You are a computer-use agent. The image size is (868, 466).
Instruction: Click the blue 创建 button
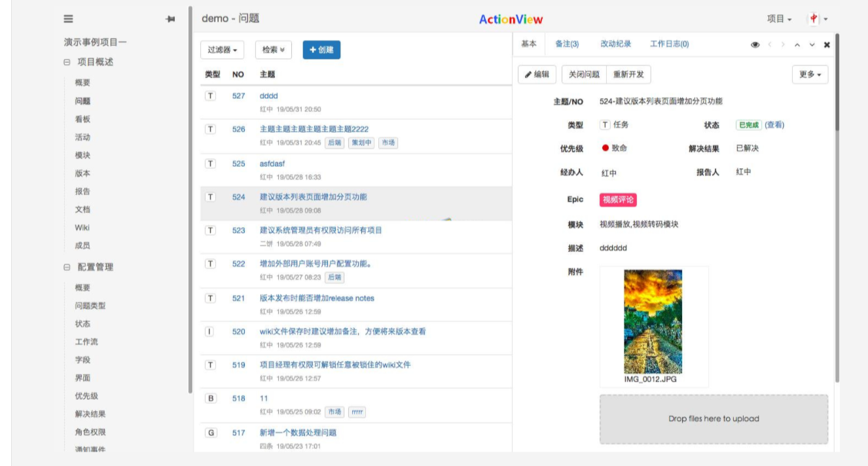coord(321,50)
